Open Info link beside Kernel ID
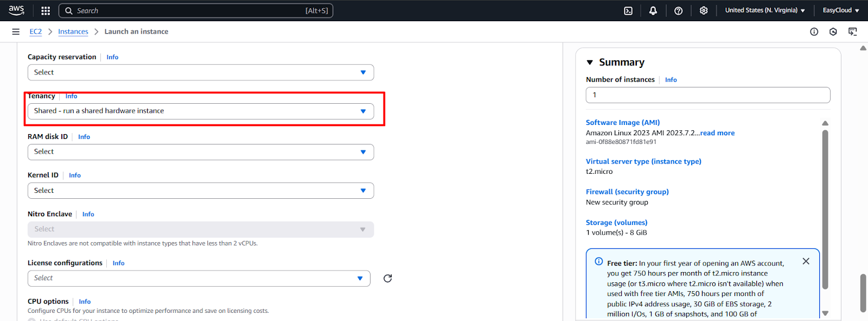The image size is (868, 321). pyautogui.click(x=75, y=175)
